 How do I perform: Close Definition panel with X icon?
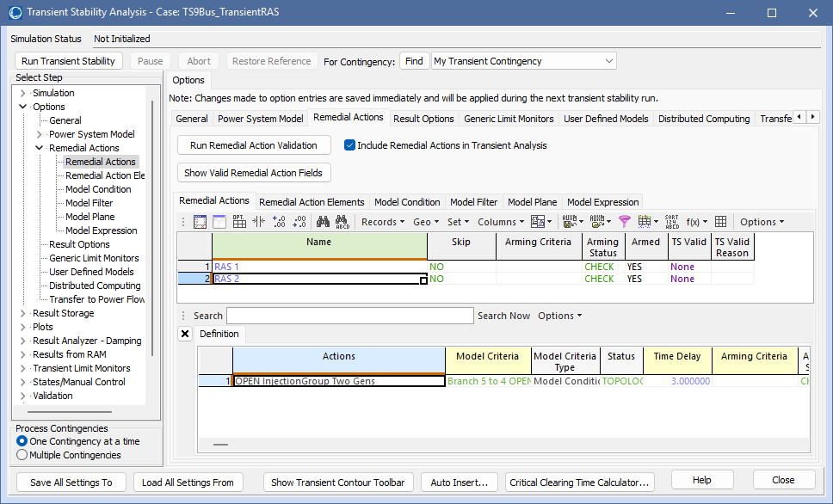[185, 334]
